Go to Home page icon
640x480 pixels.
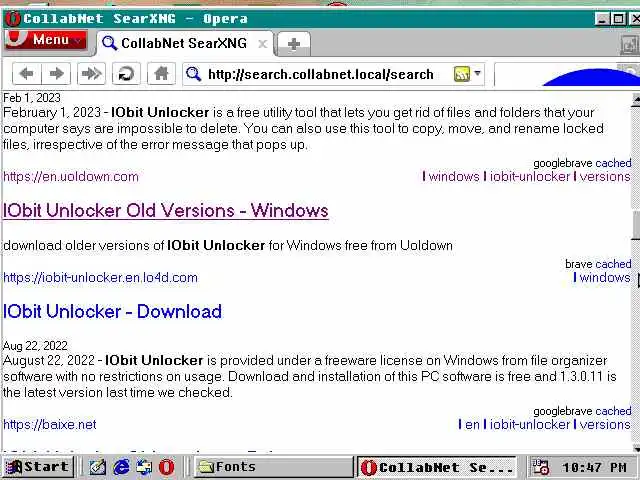click(161, 74)
